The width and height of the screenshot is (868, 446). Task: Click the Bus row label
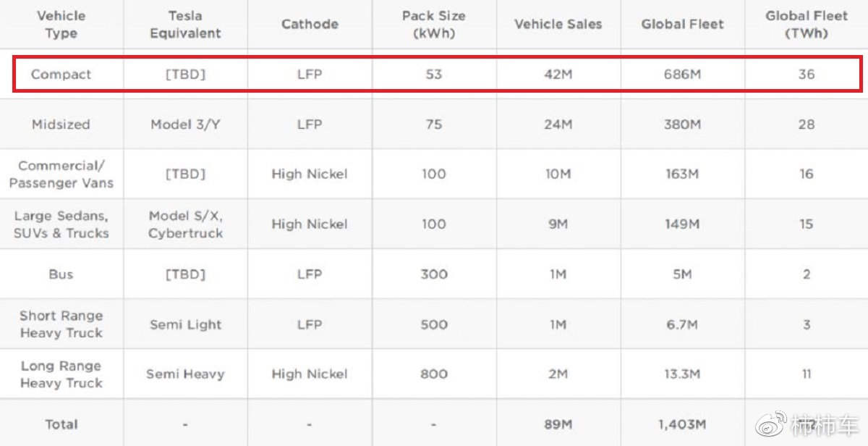61,274
